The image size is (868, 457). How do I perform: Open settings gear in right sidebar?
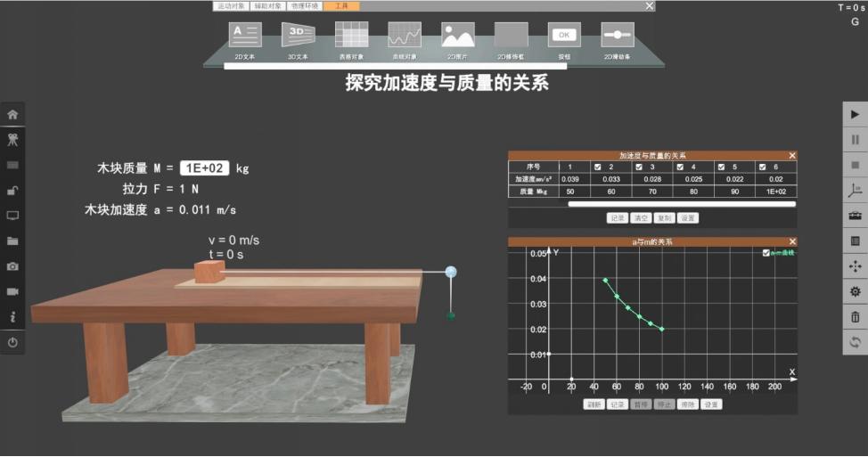(x=856, y=291)
